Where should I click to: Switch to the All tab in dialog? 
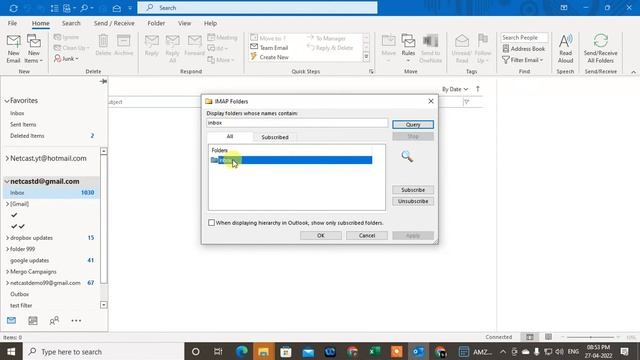click(x=230, y=137)
